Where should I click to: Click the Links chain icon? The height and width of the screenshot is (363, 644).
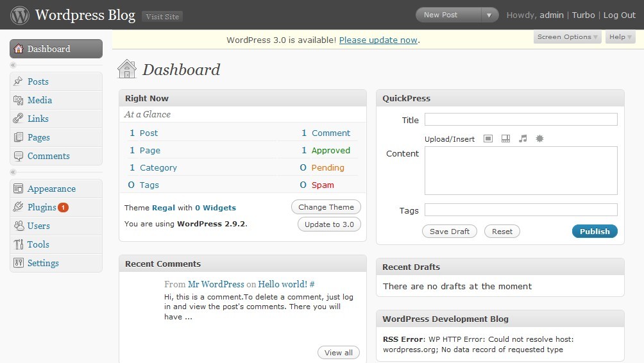(x=18, y=119)
